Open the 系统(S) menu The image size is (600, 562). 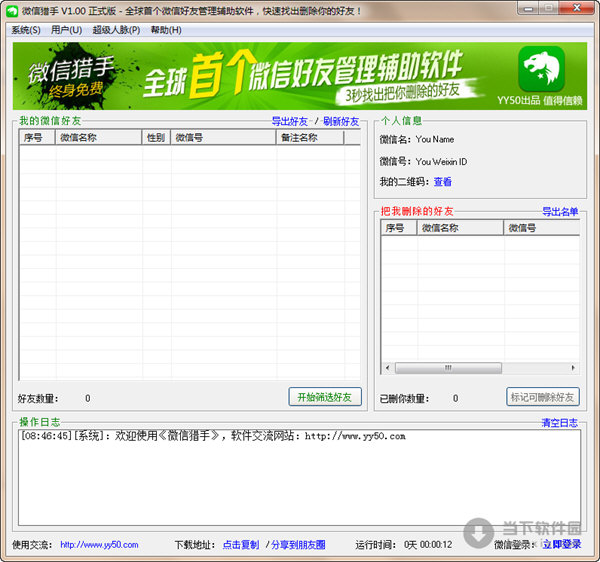click(x=26, y=30)
